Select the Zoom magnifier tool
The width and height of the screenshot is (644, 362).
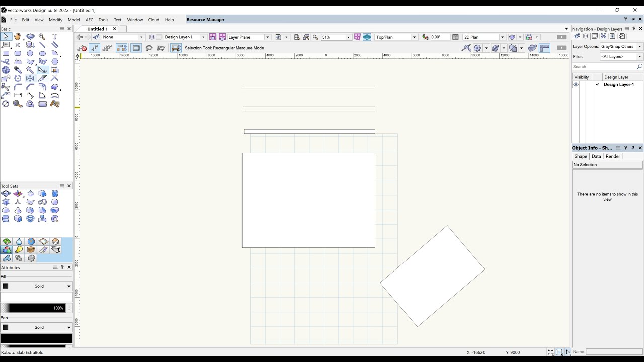tap(42, 36)
